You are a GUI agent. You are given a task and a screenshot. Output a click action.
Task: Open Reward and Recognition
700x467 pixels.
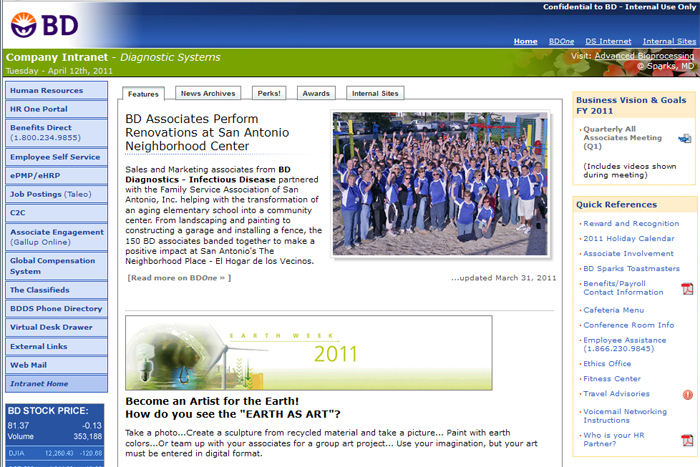pos(631,223)
